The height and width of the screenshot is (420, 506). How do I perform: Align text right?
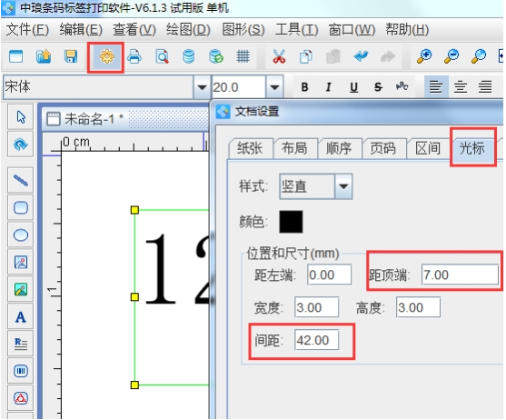pyautogui.click(x=485, y=87)
